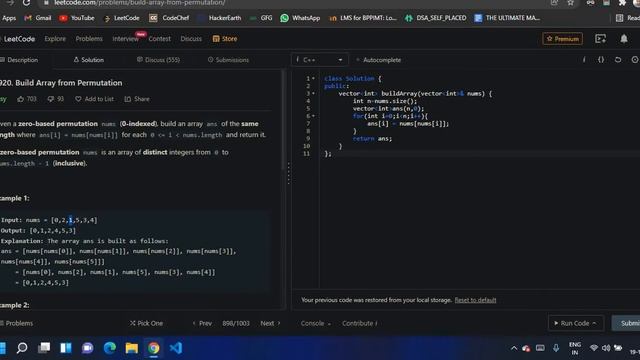The image size is (640, 360).
Task: Collapse the class Solution fold at line 1
Action: [313, 78]
